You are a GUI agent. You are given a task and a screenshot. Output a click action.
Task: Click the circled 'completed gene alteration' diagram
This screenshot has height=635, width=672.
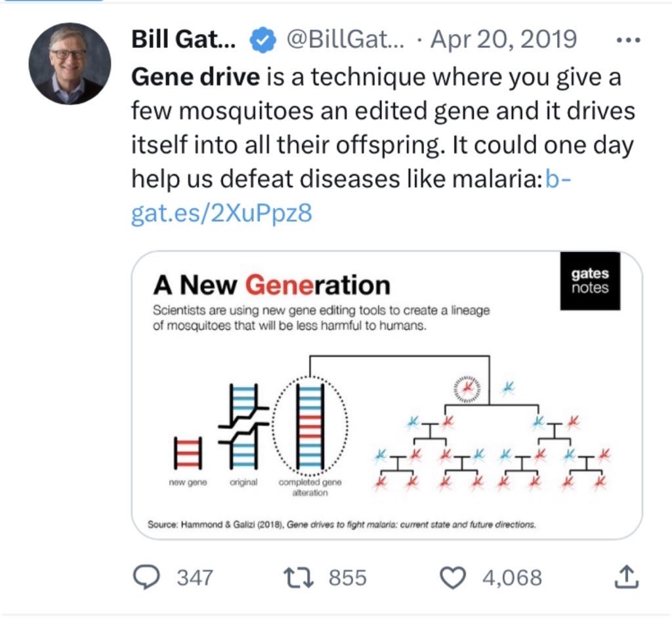309,426
